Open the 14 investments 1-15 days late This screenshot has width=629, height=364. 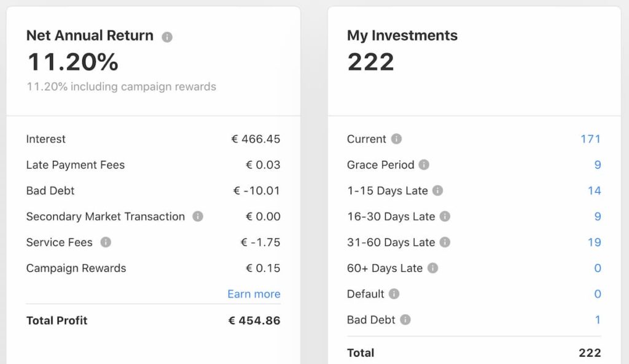click(595, 190)
